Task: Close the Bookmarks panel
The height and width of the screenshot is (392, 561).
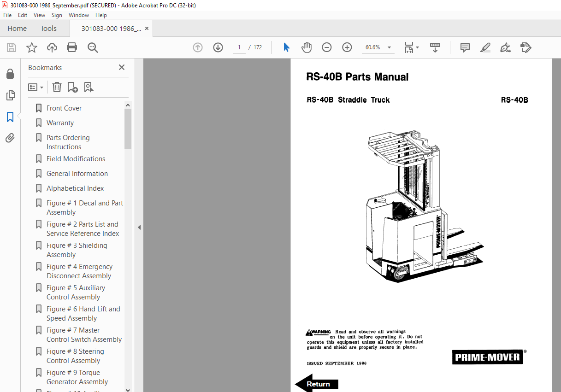Action: [122, 67]
